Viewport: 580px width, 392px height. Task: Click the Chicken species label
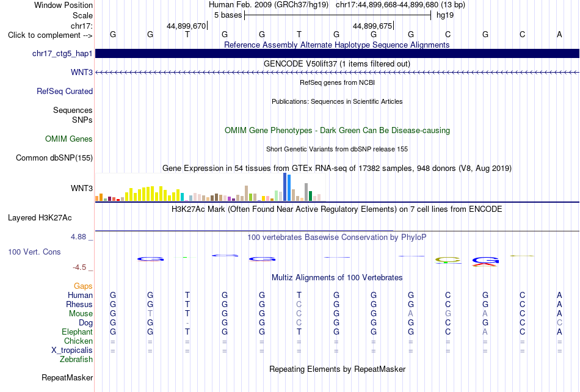[x=78, y=341]
